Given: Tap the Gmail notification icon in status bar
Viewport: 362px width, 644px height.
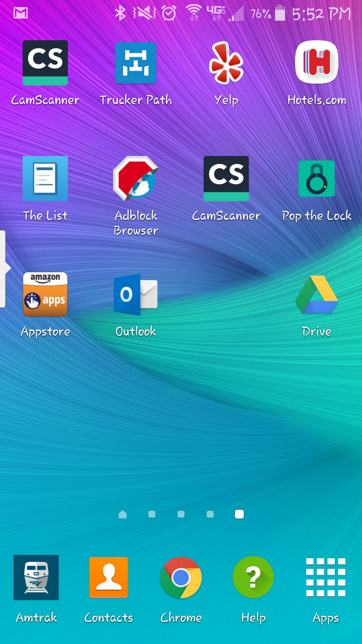Looking at the screenshot, I should coord(21,13).
